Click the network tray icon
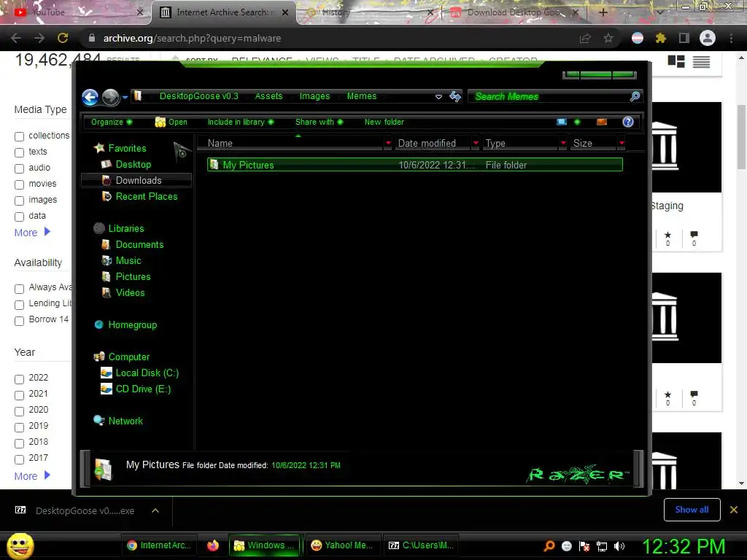 click(602, 546)
